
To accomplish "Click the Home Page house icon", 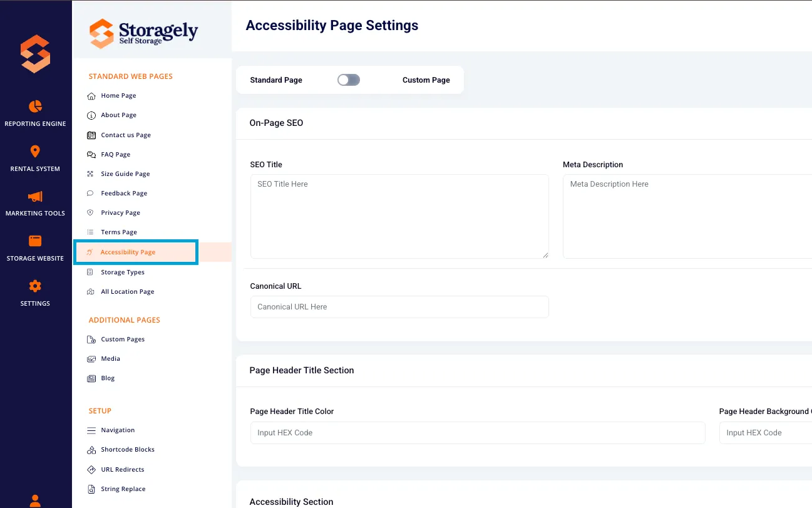I will coord(91,96).
